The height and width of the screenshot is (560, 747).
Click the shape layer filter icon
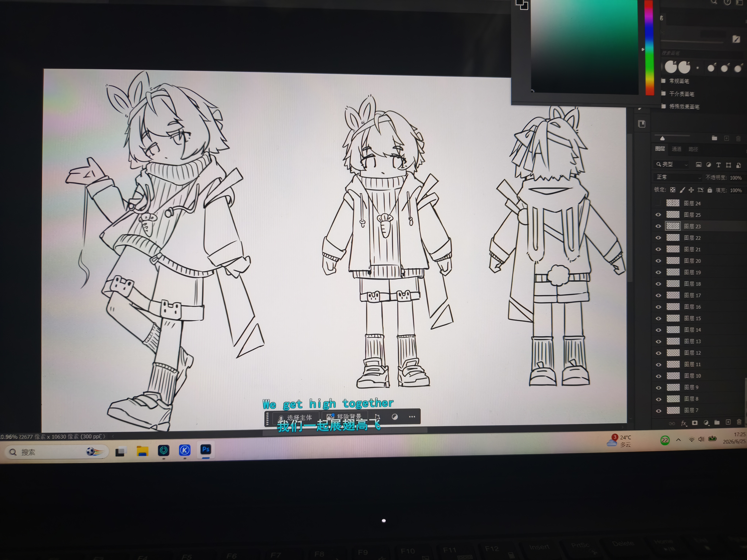coord(728,165)
